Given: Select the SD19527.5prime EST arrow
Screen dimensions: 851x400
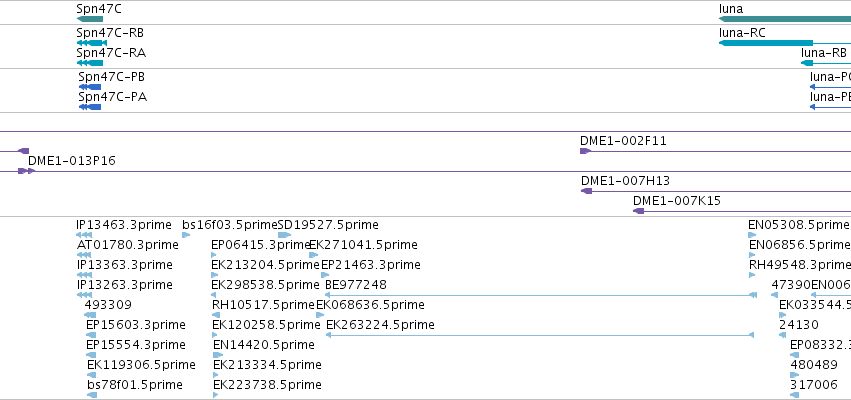Looking at the screenshot, I should [284, 235].
